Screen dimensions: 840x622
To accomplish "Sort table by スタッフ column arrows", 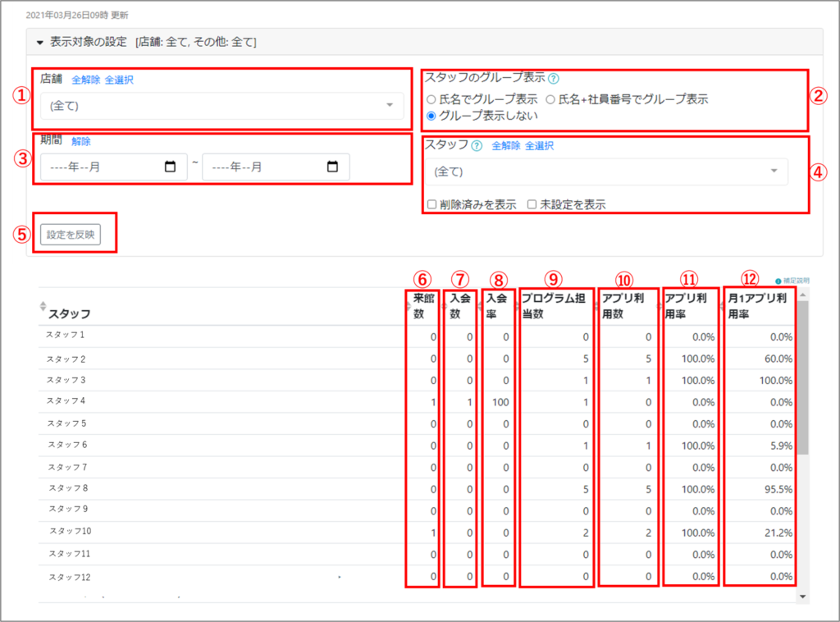I will click(x=43, y=306).
